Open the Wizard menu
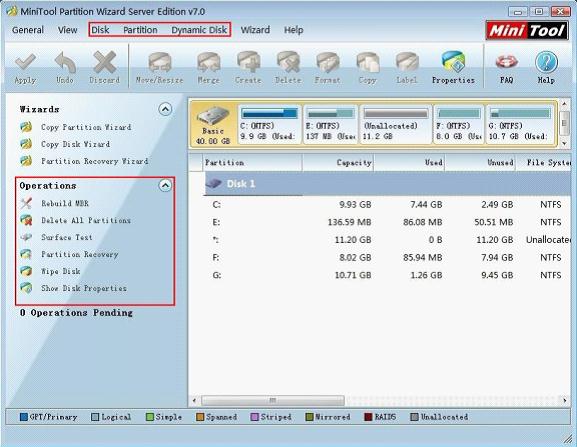The image size is (577, 447). coord(255,30)
